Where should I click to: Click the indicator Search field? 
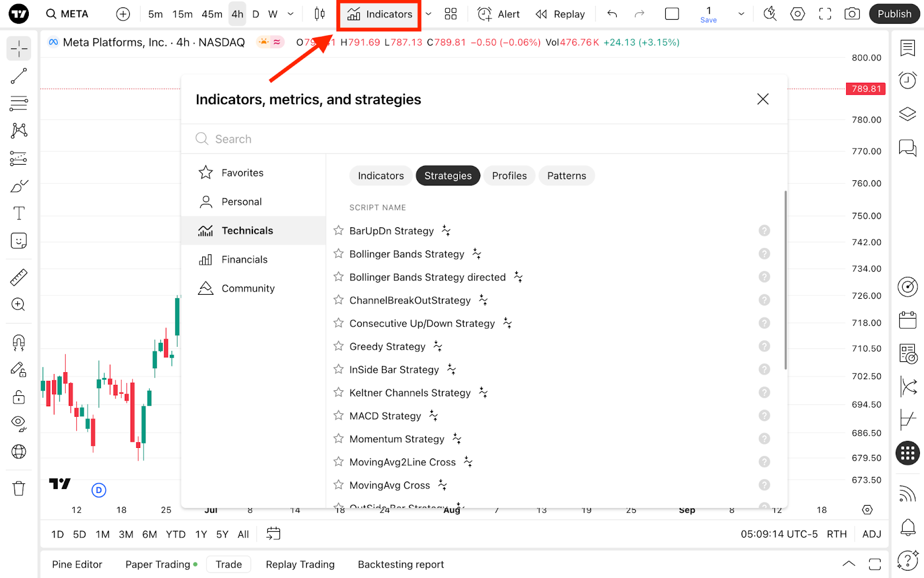coord(485,139)
